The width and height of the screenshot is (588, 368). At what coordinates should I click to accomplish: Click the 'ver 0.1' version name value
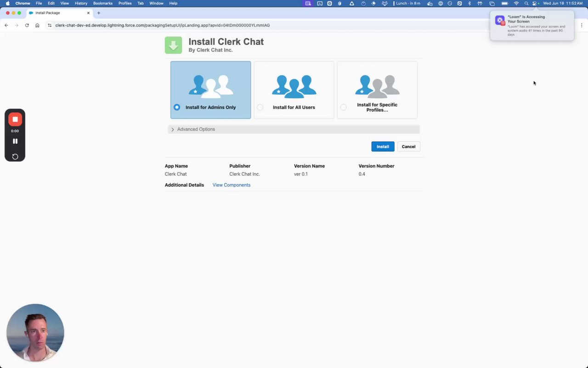301,174
